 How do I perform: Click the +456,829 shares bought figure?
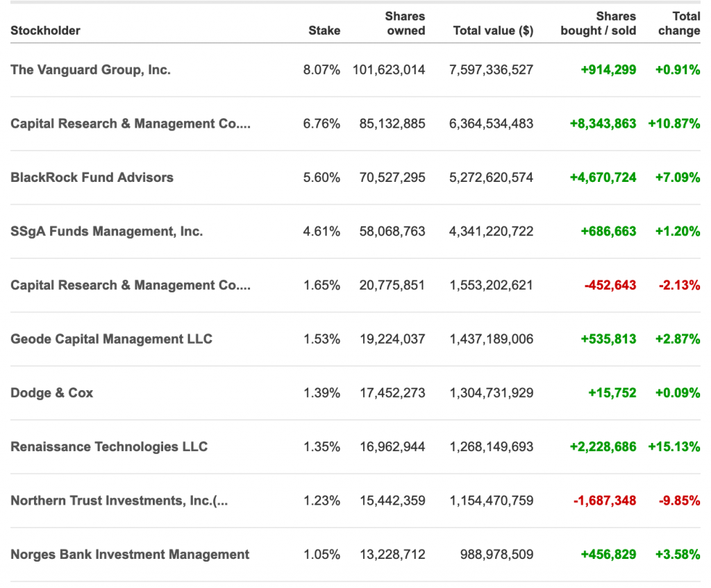tap(608, 555)
